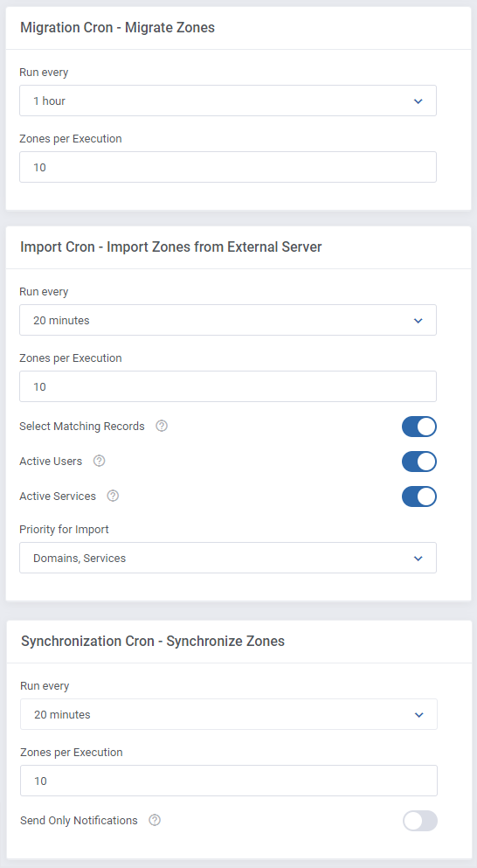Image resolution: width=477 pixels, height=868 pixels.
Task: Edit Migration Cron Zones per Execution field
Action: coord(228,167)
